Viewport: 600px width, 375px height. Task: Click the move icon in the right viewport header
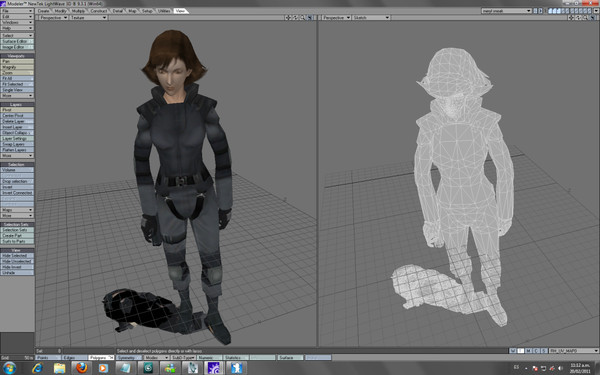pos(571,18)
